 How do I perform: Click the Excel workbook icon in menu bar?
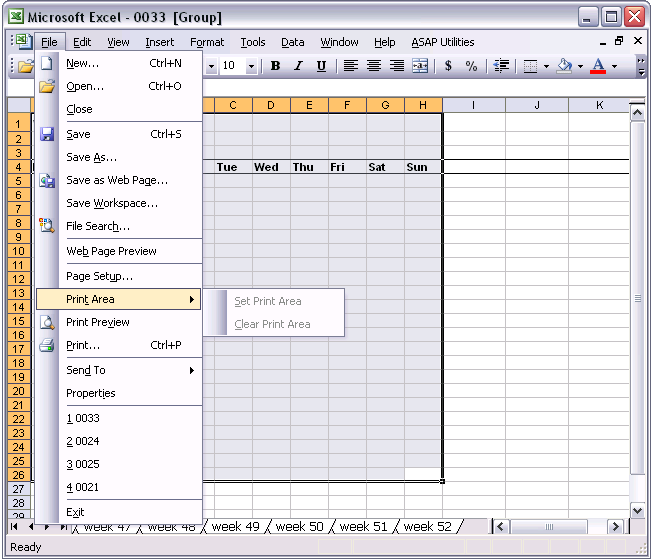[x=23, y=41]
